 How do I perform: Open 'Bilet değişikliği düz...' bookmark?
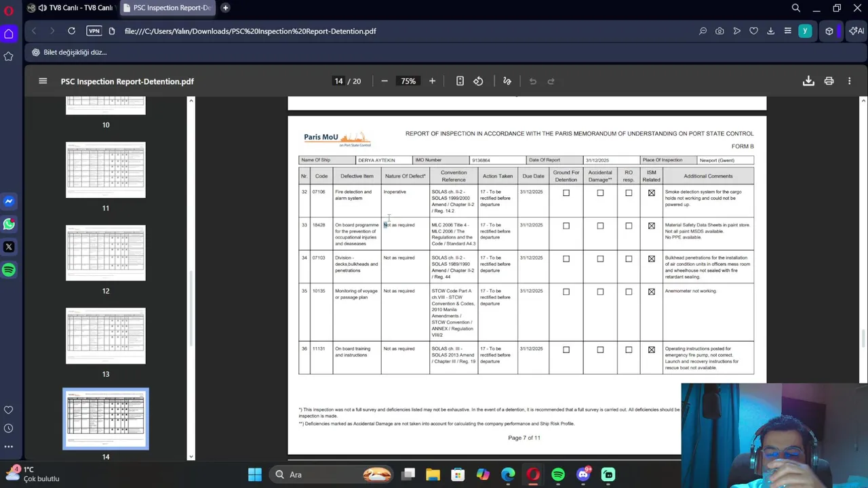69,52
